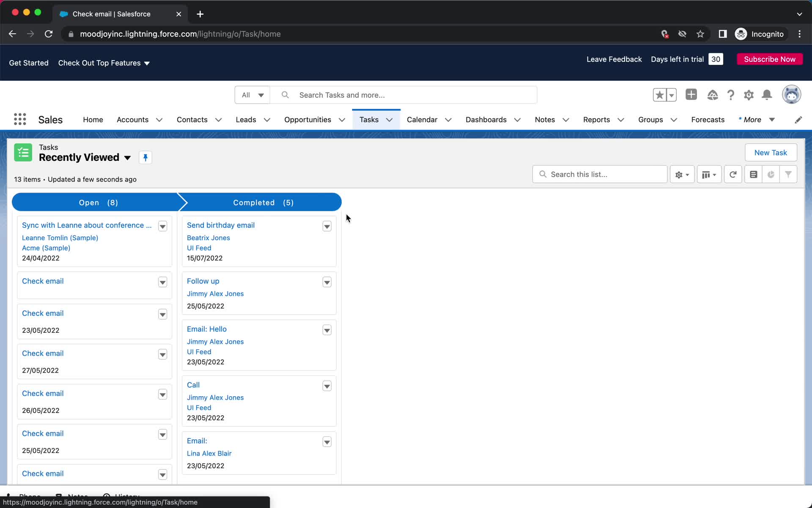Show charts for the list view
This screenshot has height=508, width=812.
771,174
